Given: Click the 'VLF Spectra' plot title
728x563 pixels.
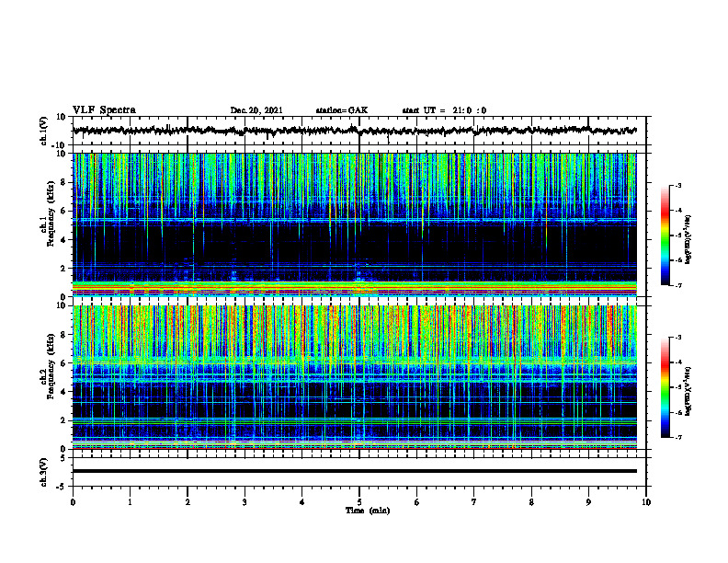Looking at the screenshot, I should tap(104, 110).
